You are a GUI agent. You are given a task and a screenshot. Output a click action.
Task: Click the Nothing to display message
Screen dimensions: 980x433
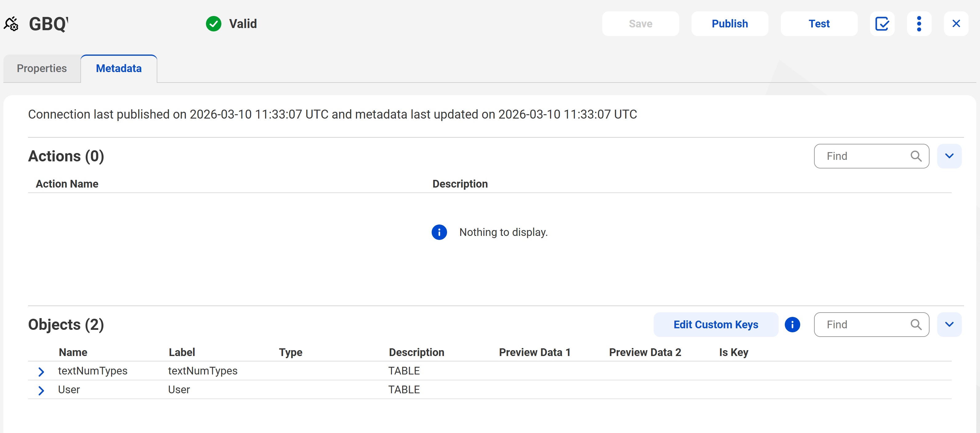point(503,232)
